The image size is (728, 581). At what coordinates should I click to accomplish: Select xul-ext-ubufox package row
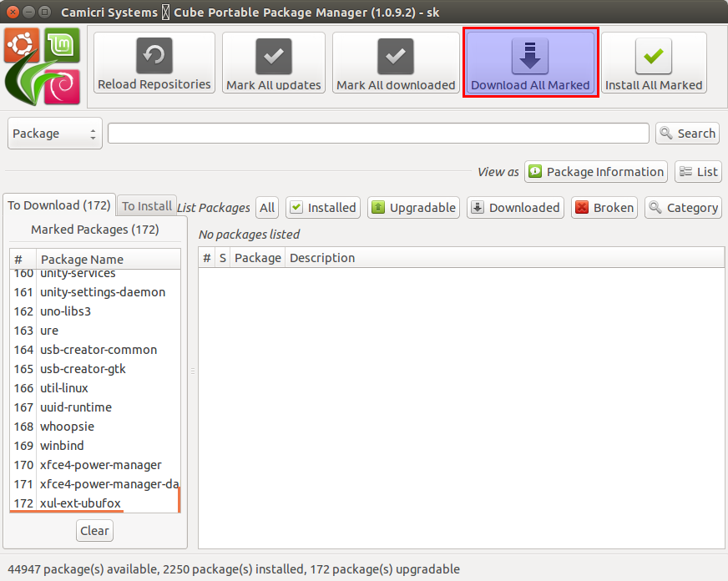[x=95, y=503]
